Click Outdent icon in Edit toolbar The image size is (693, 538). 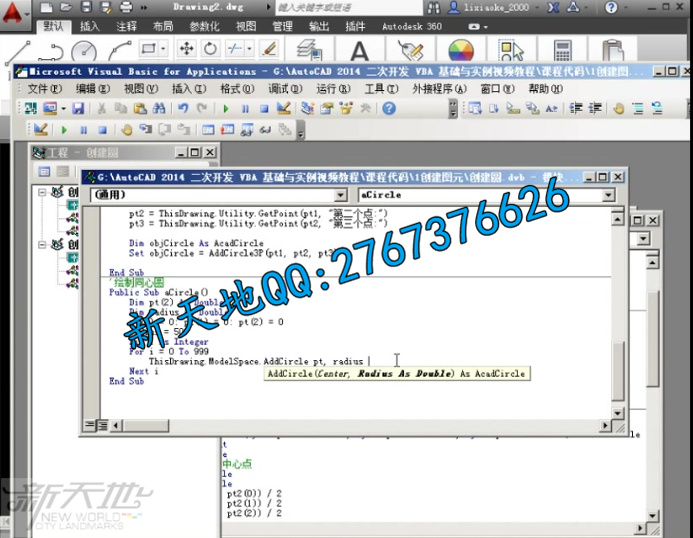[x=595, y=108]
